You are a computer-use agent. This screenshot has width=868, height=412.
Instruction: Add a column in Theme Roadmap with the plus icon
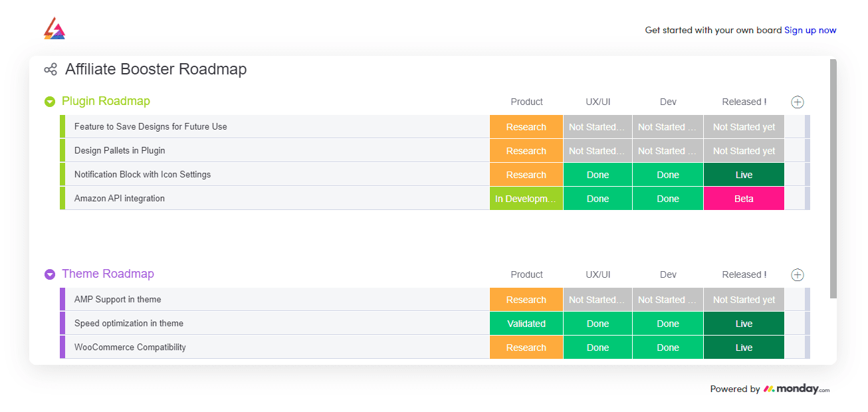(x=798, y=275)
